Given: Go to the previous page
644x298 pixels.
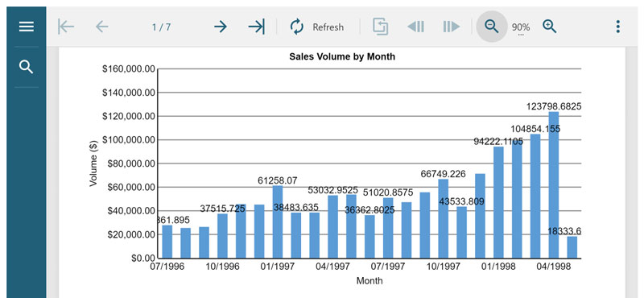Looking at the screenshot, I should point(102,27).
